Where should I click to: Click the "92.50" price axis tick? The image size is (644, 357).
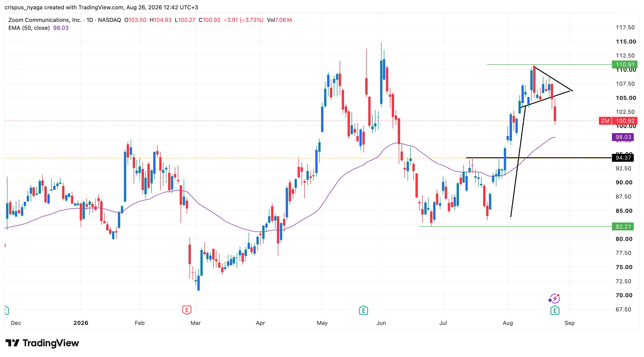[624, 168]
